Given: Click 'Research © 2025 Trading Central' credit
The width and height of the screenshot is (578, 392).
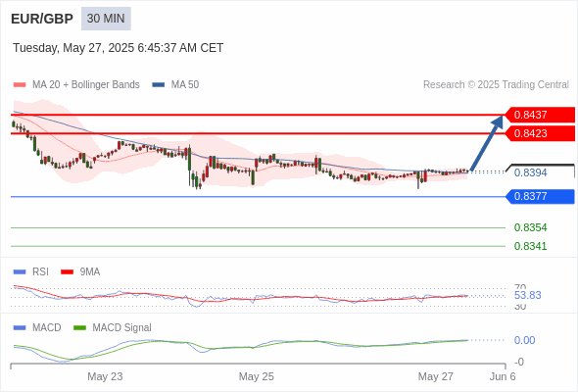Looking at the screenshot, I should pos(496,85).
